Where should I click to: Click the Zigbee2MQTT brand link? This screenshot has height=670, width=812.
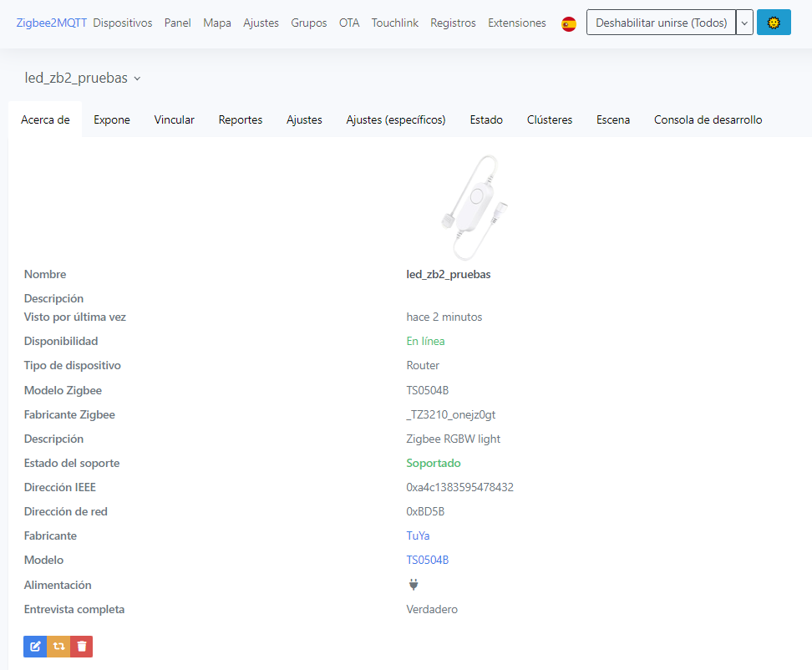pyautogui.click(x=51, y=23)
